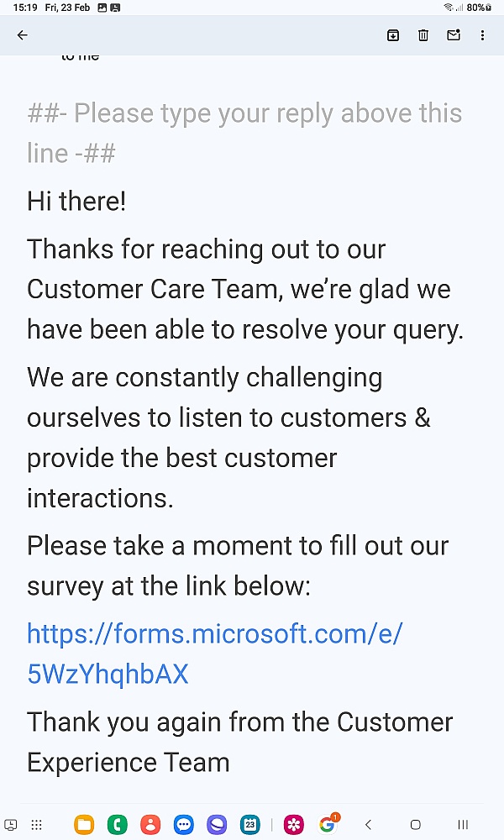Tap the screen icon at the taskbar's left end
Image resolution: width=504 pixels, height=840 pixels.
(10, 825)
